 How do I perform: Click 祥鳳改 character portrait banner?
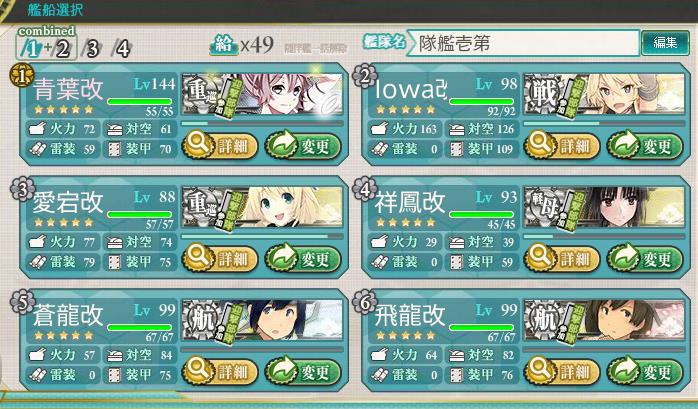(605, 206)
